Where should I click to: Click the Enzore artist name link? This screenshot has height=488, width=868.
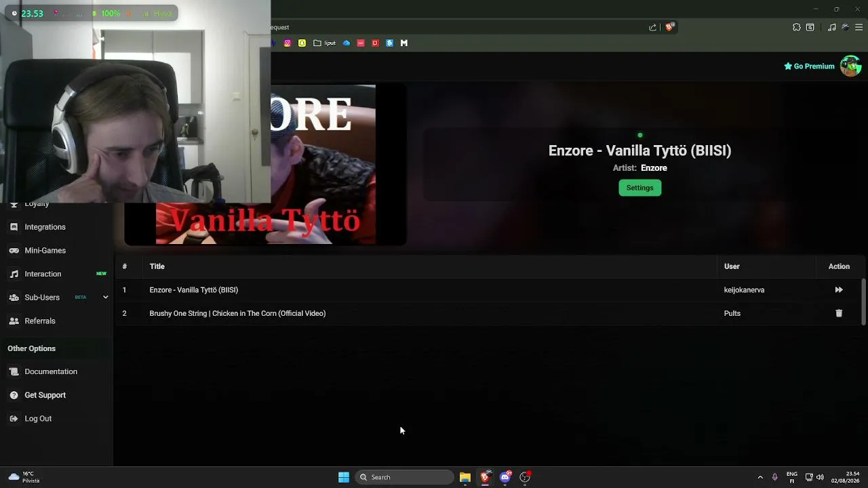pos(654,168)
